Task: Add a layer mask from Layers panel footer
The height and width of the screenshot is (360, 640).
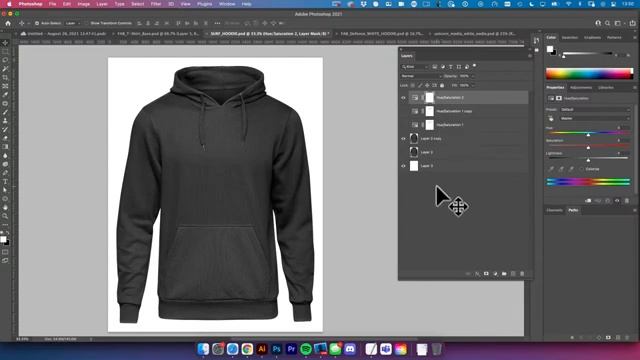Action: (486, 273)
